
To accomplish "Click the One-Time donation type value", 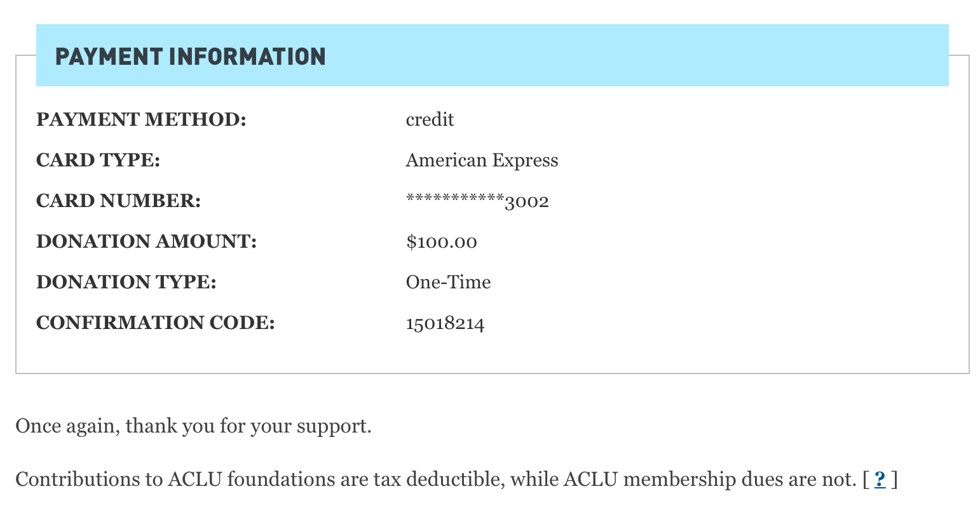I will [449, 282].
